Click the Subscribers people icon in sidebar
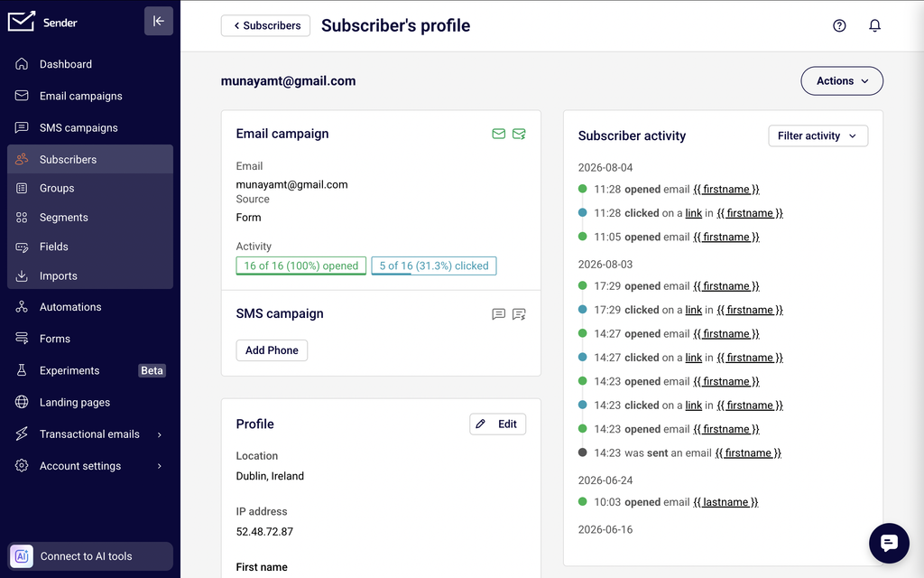This screenshot has height=578, width=924. click(22, 159)
